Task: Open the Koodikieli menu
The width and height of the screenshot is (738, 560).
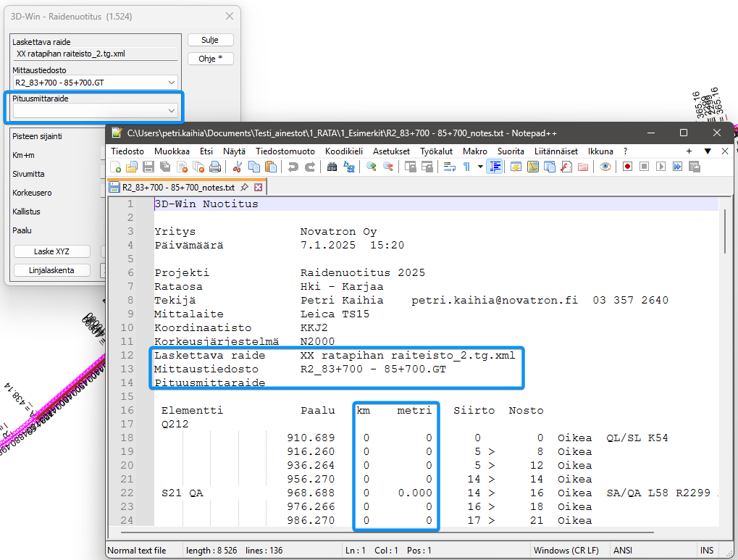Action: coord(344,151)
